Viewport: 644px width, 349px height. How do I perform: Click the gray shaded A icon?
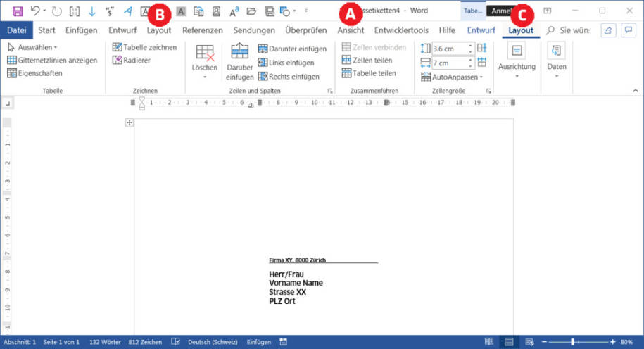click(181, 11)
